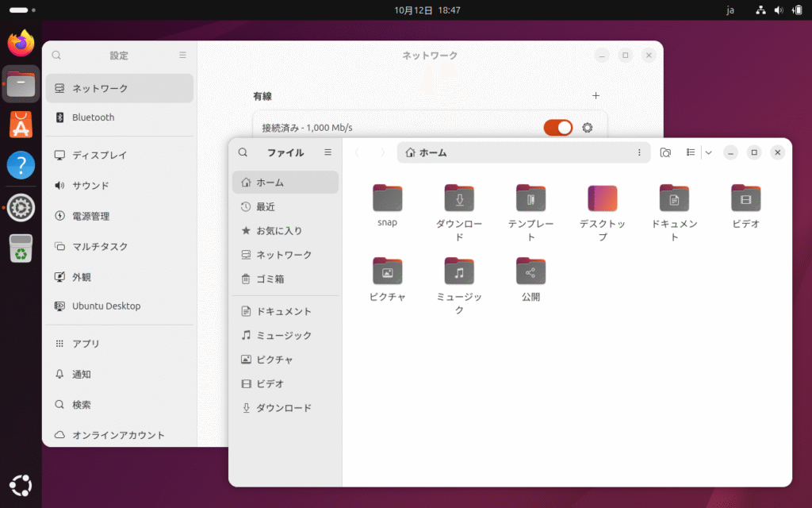Expand the view options dropdown arrow
The width and height of the screenshot is (812, 508).
(708, 152)
